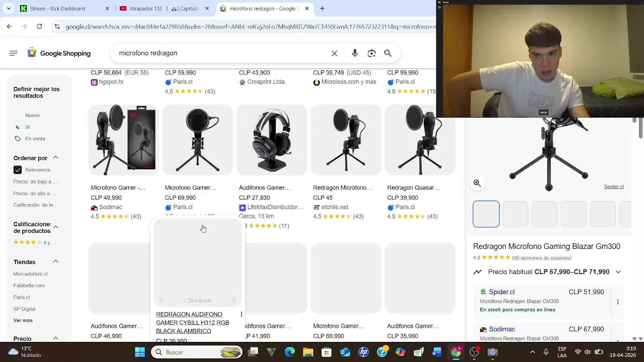Open File Explorer from the taskbar
Image resolution: width=644 pixels, height=362 pixels.
tap(308, 352)
